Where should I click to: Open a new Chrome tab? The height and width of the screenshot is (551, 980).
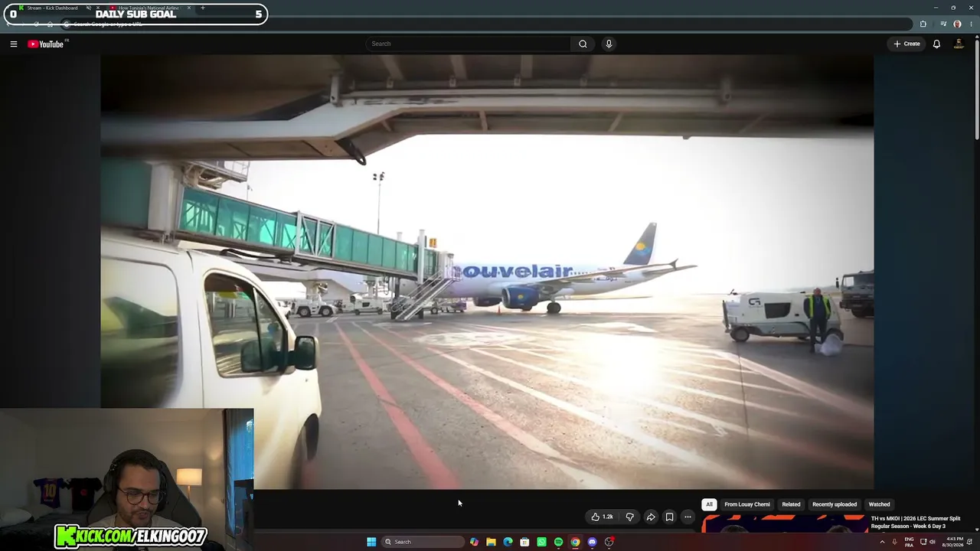(x=203, y=8)
